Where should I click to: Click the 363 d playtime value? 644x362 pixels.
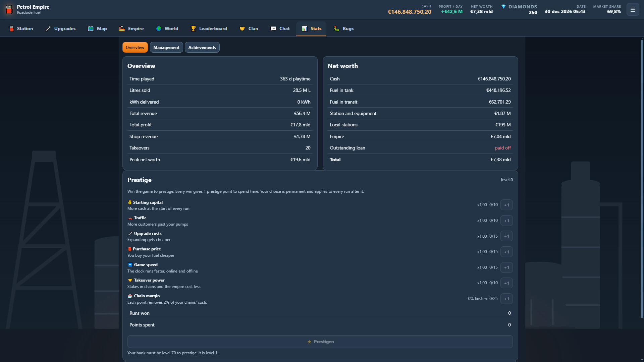coord(295,79)
